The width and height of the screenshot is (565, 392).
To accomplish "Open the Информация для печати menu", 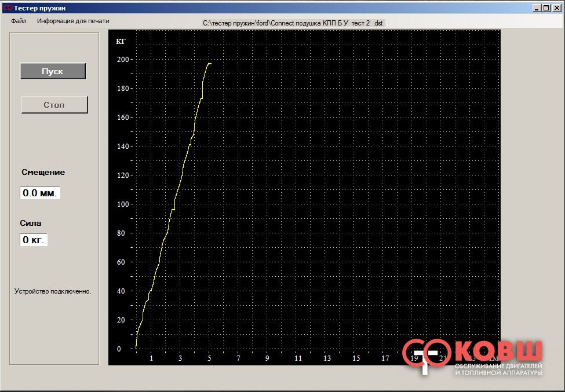I will click(x=73, y=21).
